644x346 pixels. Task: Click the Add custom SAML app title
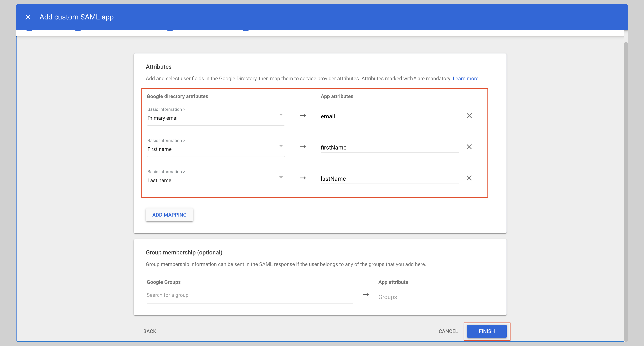click(x=76, y=17)
